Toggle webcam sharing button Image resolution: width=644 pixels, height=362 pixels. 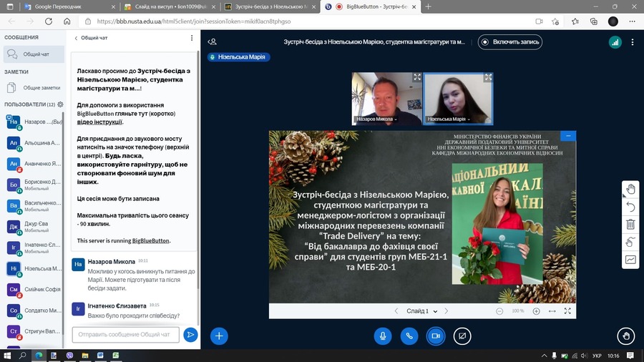click(x=435, y=336)
